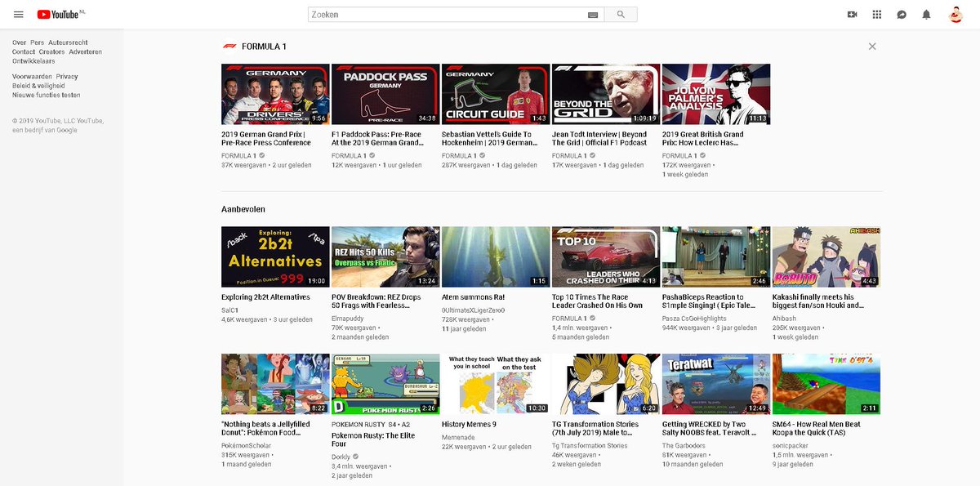Focus the Zoeken search field
This screenshot has height=486, width=980.
tap(448, 15)
